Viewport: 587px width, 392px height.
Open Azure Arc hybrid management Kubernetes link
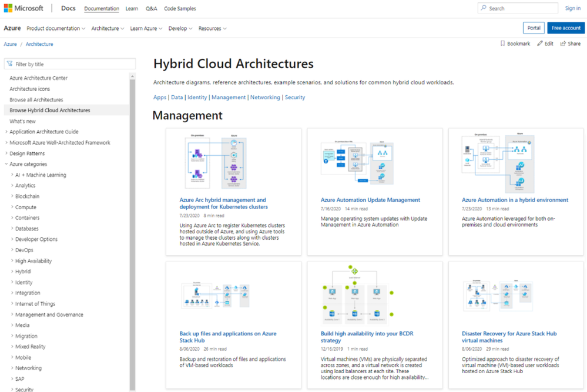(223, 203)
